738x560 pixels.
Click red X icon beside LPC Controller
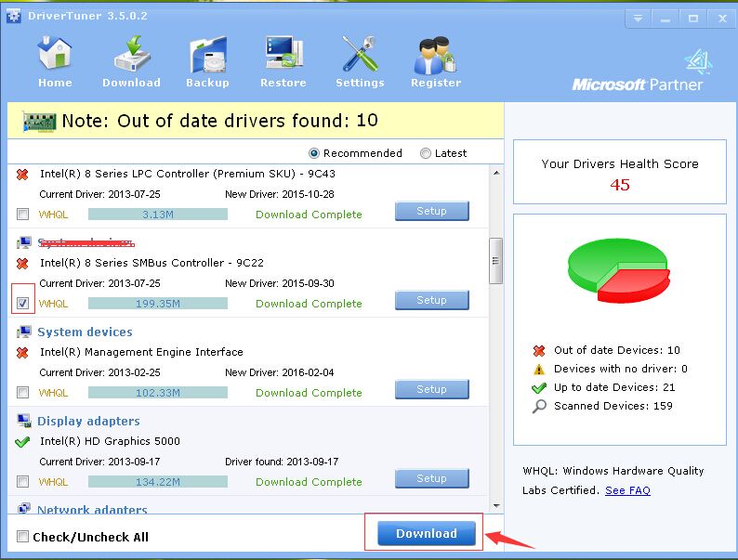[22, 175]
